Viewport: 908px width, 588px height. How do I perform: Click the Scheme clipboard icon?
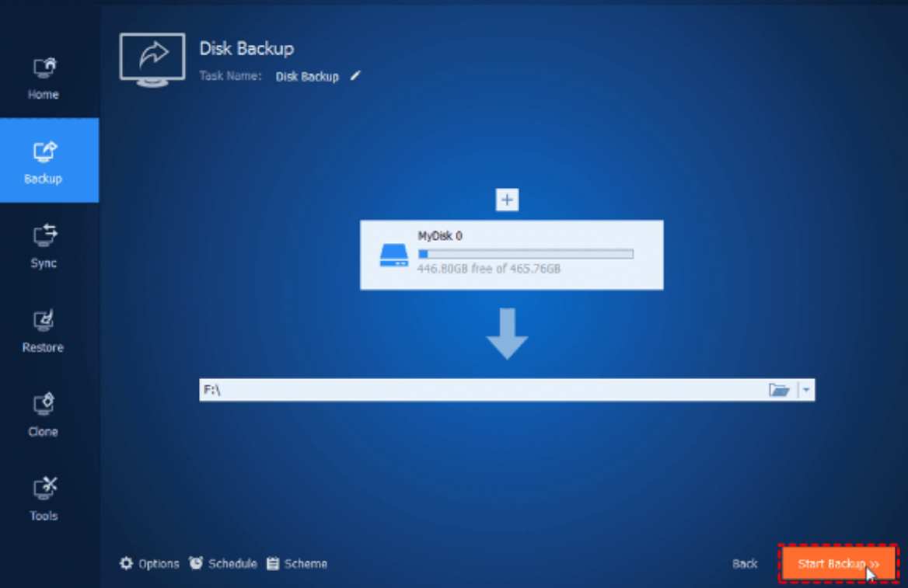point(273,563)
